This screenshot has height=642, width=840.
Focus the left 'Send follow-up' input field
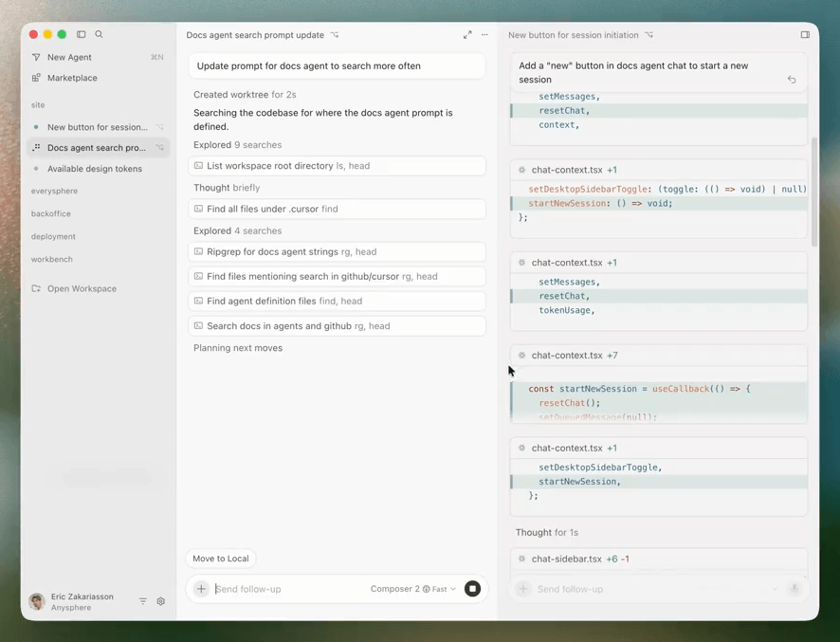coord(289,589)
